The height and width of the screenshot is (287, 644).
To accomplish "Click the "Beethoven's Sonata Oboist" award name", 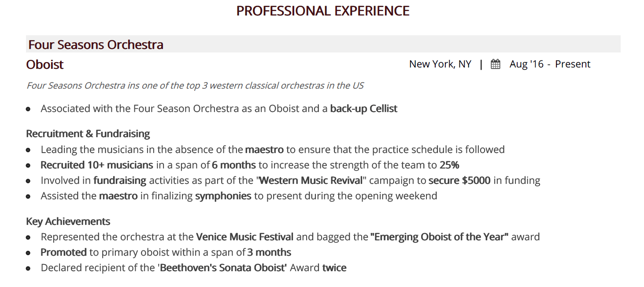I will pos(223,268).
